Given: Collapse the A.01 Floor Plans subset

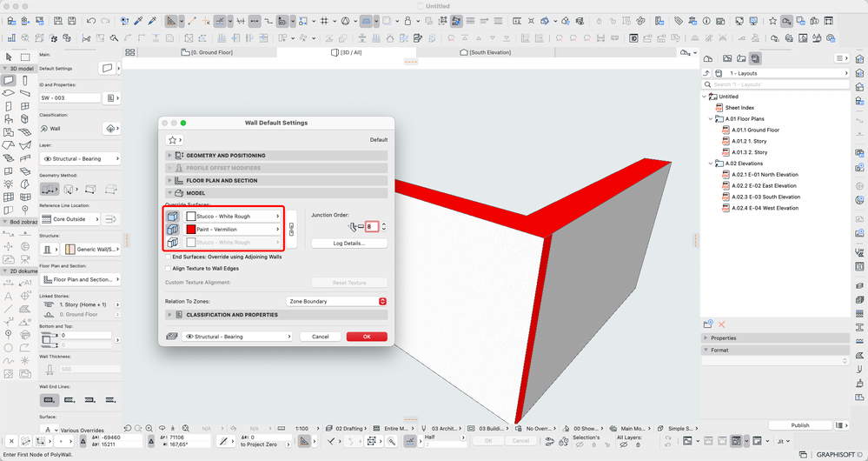Looking at the screenshot, I should 711,118.
